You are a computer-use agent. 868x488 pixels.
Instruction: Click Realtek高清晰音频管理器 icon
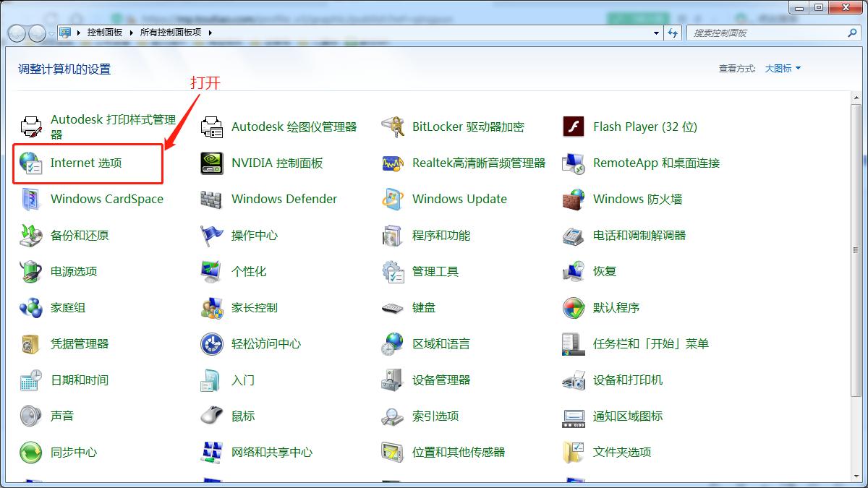pyautogui.click(x=393, y=163)
